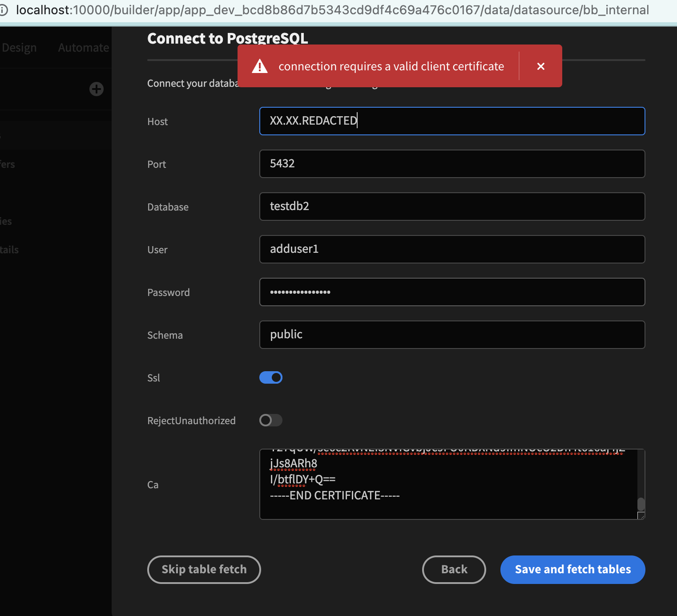
Task: Enable the RejectUnauthorized toggle
Action: (x=270, y=420)
